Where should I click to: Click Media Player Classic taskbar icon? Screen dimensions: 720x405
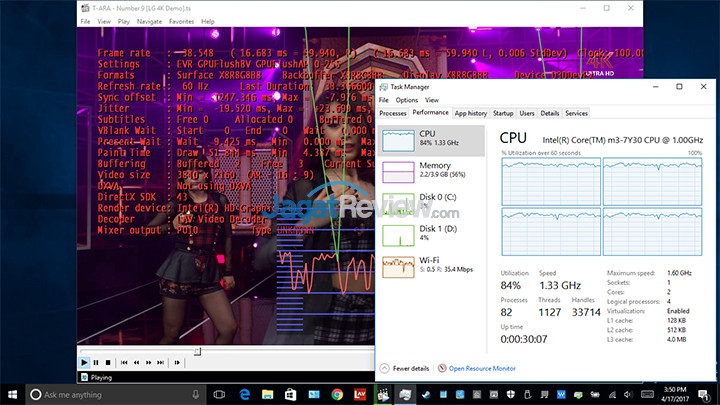tap(383, 394)
